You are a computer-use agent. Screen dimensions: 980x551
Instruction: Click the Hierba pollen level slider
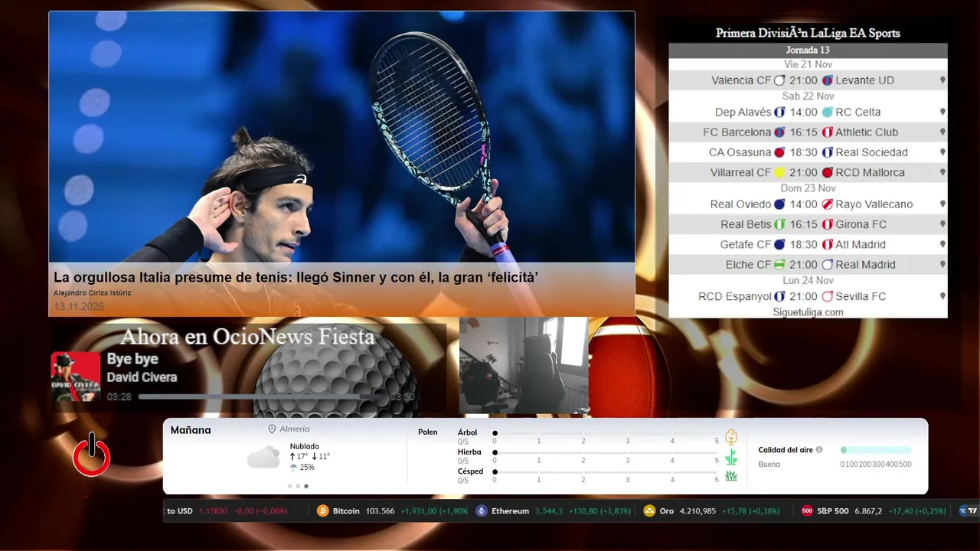click(x=606, y=452)
